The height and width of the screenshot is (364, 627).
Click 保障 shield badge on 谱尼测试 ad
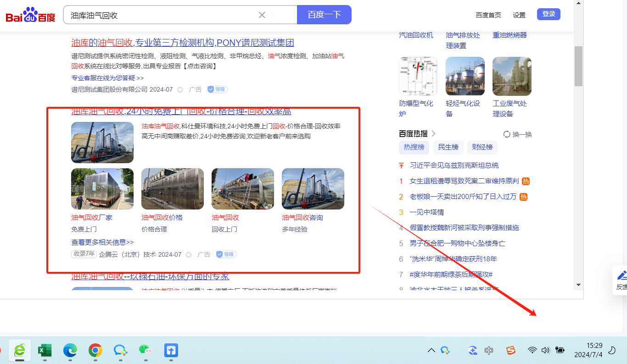217,89
